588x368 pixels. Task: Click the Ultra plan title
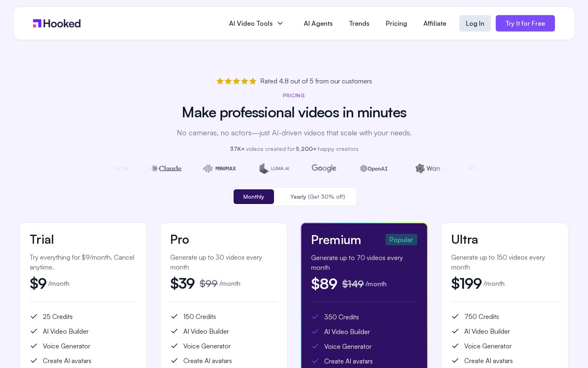465,239
